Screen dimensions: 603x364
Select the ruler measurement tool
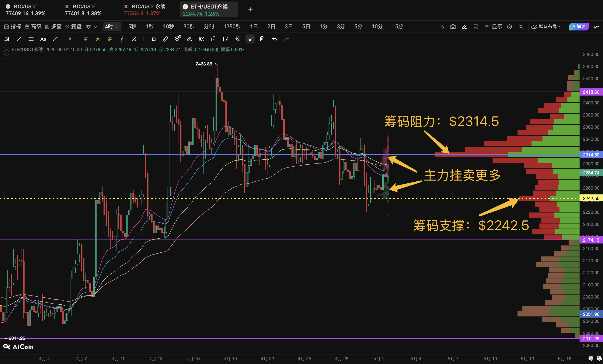pyautogui.click(x=165, y=39)
